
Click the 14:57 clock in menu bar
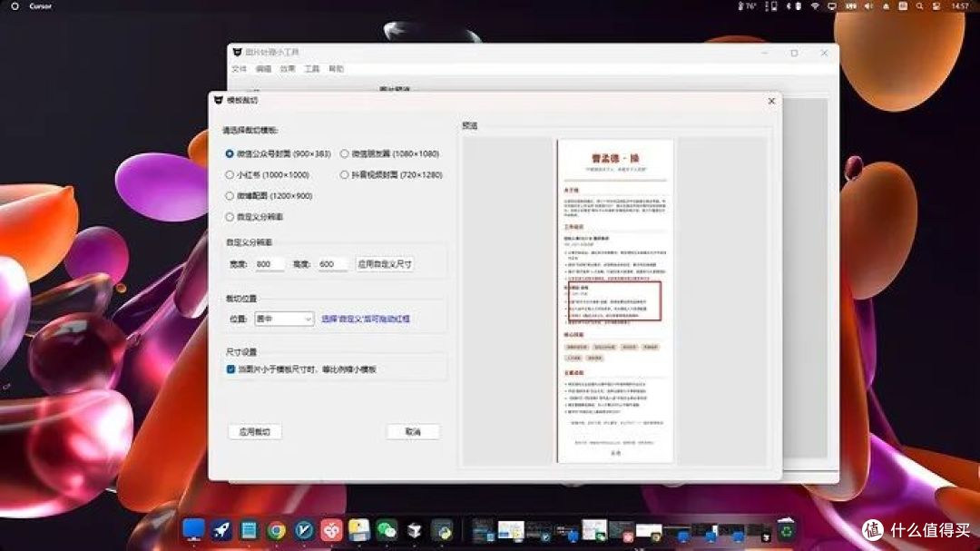[960, 6]
